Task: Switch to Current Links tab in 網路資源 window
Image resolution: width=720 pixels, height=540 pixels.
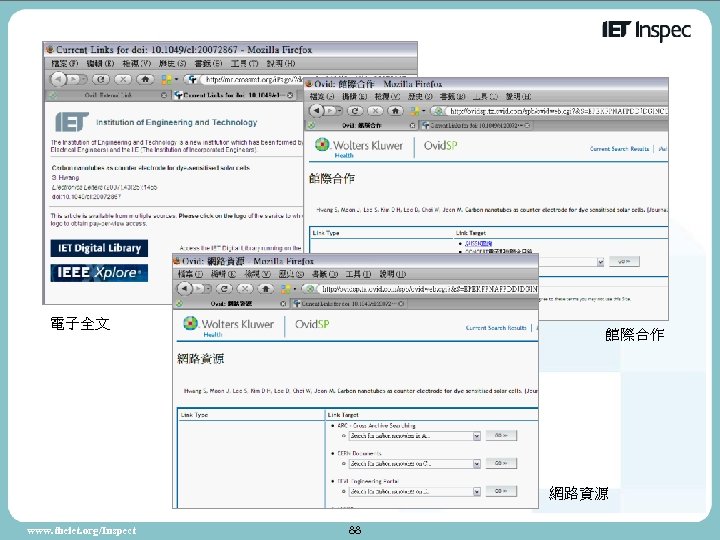Action: click(x=348, y=304)
